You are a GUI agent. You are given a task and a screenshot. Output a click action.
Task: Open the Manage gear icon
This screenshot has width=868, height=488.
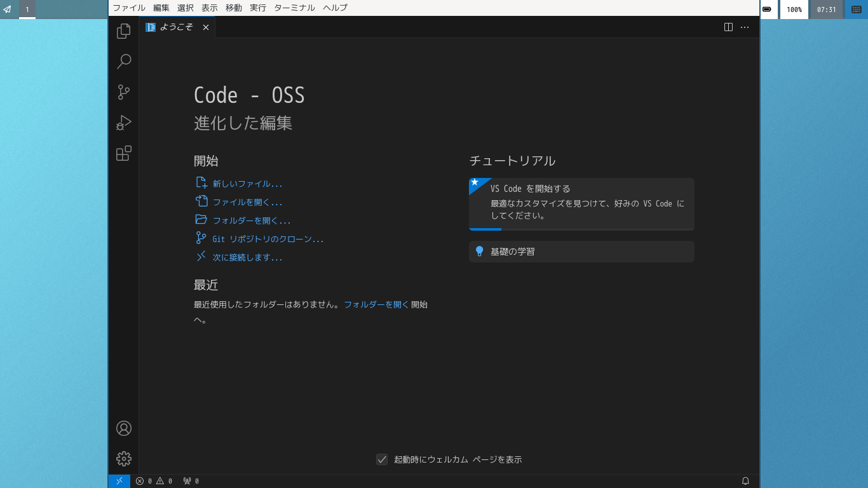point(124,459)
